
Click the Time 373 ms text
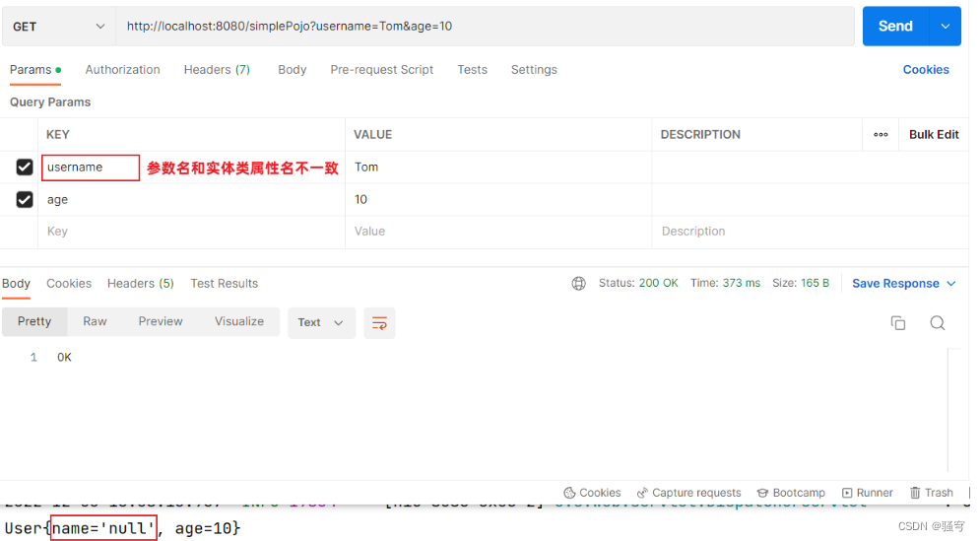(x=725, y=284)
